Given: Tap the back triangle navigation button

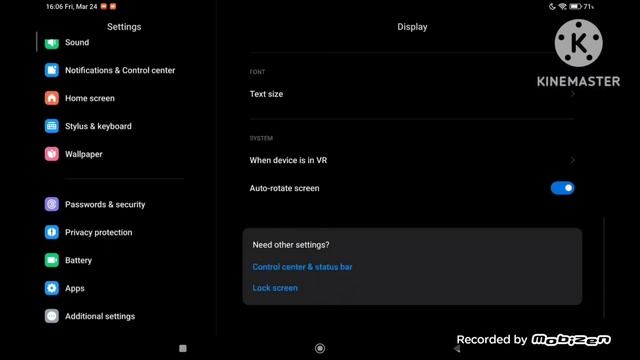Looking at the screenshot, I should 457,348.
